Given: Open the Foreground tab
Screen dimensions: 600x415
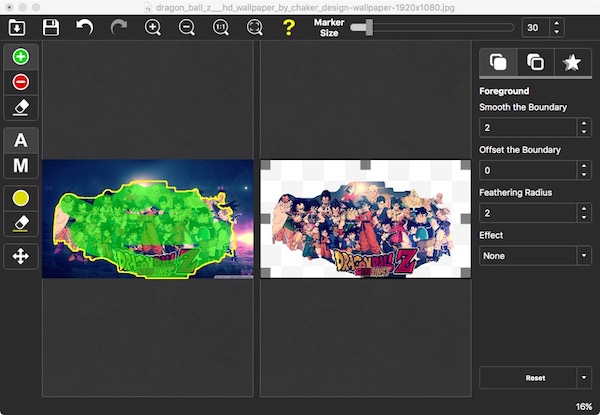Looking at the screenshot, I should 498,62.
